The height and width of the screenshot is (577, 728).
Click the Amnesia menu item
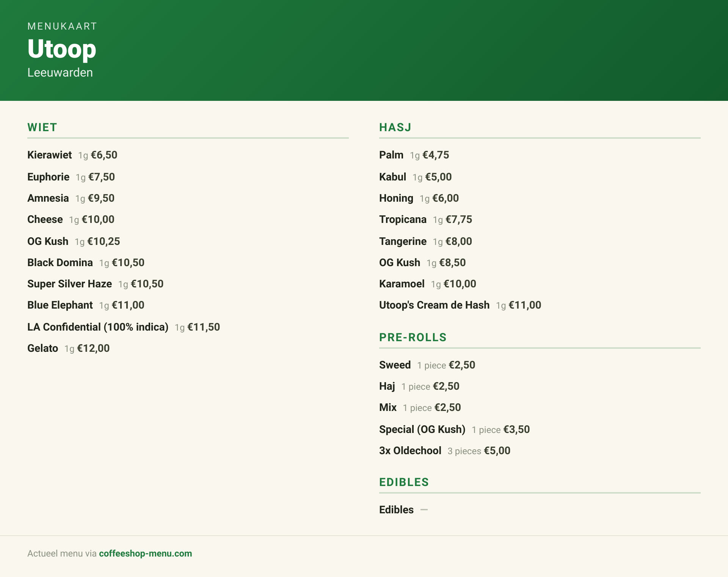coord(48,198)
